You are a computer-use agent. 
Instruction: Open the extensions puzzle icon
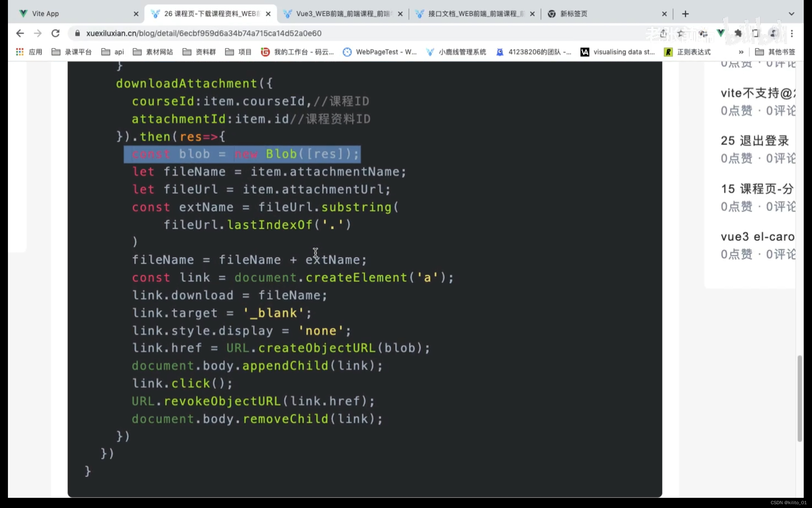click(x=738, y=33)
